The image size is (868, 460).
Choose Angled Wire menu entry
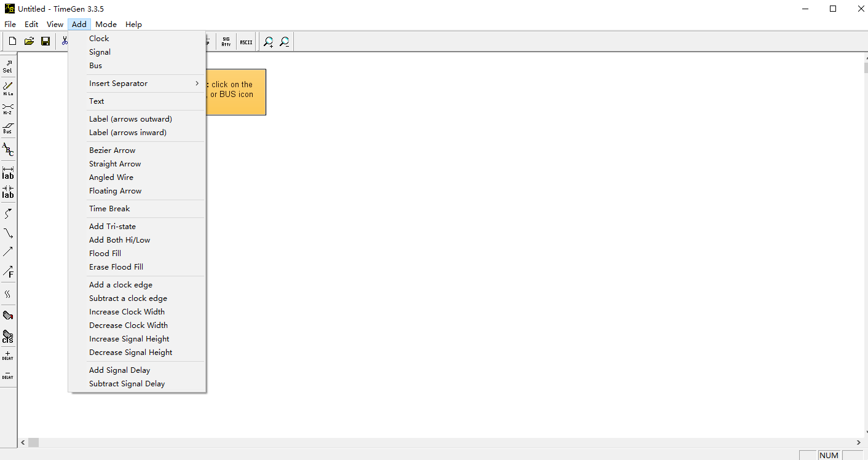[x=137, y=177]
